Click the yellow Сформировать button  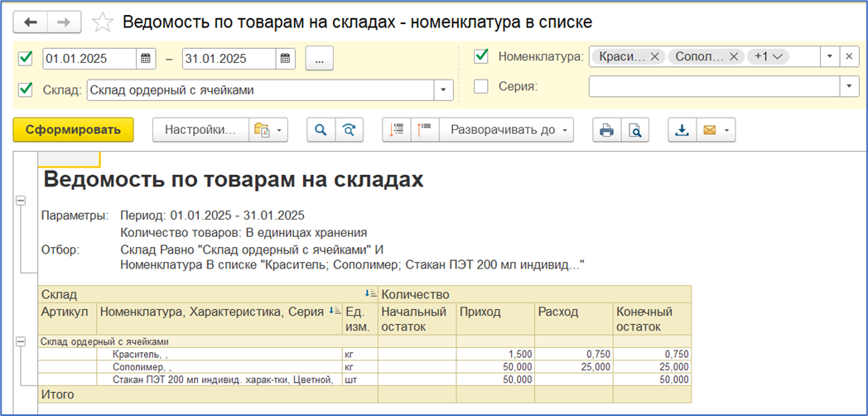tap(73, 130)
